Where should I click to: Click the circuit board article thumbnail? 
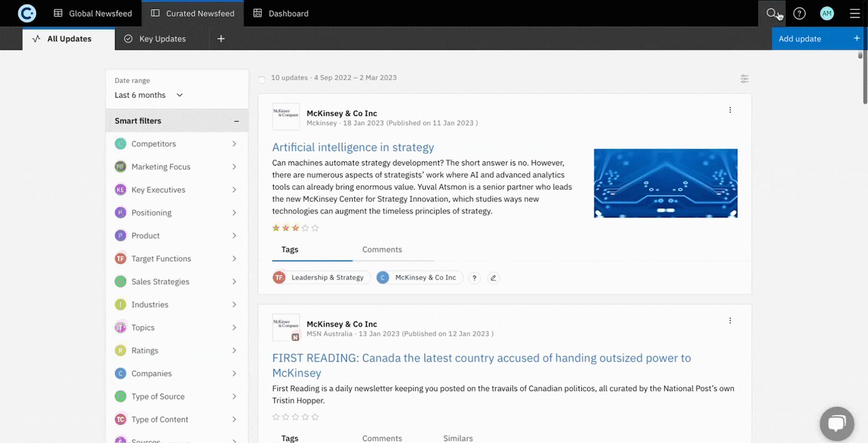[665, 183]
